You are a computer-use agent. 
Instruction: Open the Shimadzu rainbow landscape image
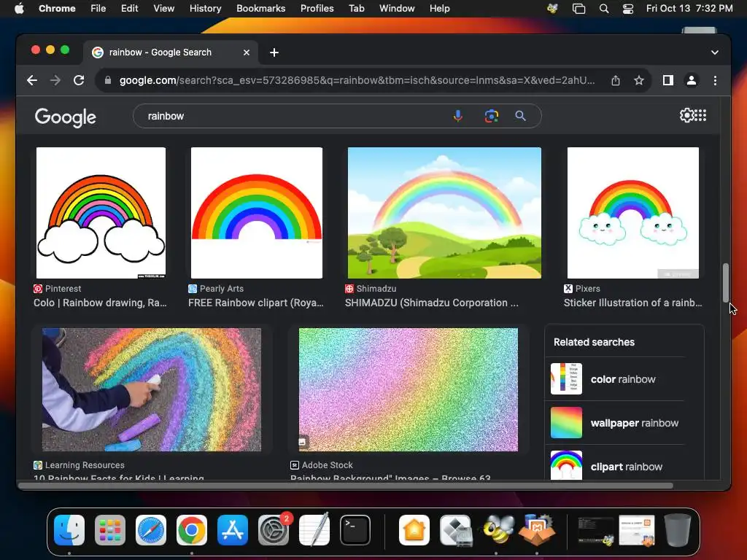444,213
